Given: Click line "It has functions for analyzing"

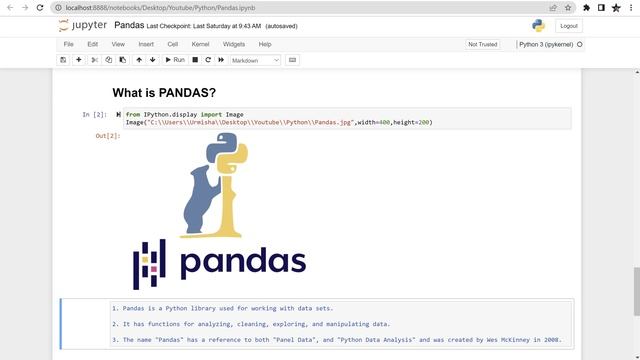Looking at the screenshot, I should tap(251, 324).
